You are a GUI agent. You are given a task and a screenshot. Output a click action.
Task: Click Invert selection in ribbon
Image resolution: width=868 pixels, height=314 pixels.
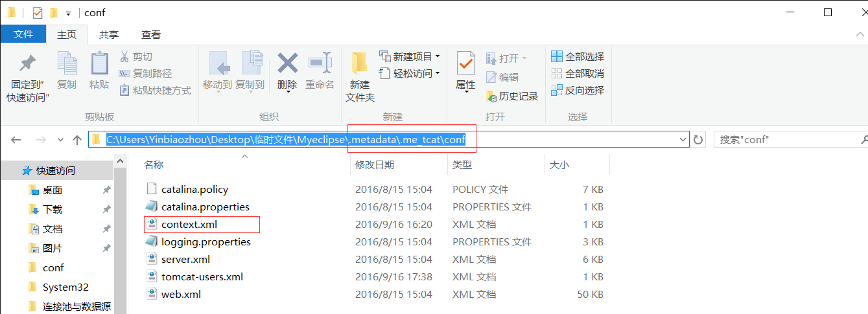click(x=578, y=91)
